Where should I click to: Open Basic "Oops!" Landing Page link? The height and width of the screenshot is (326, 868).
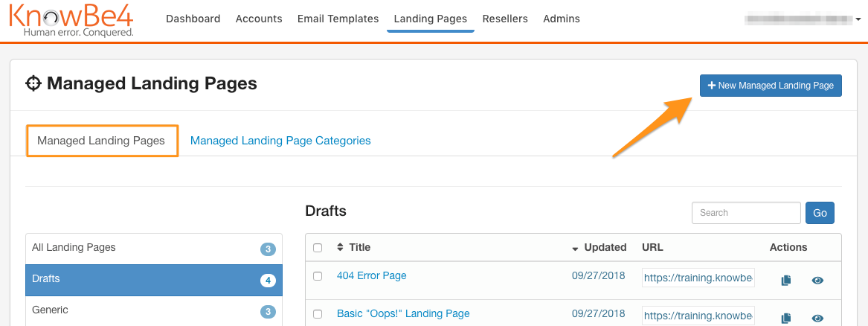403,314
